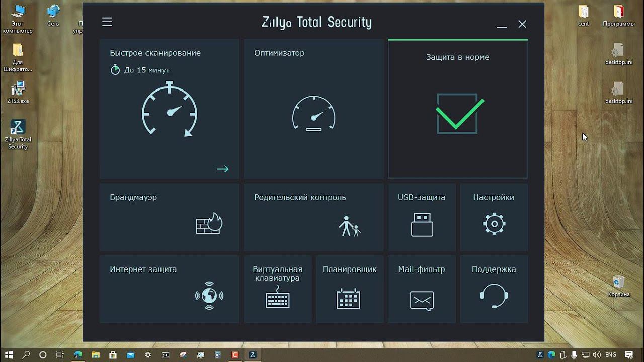Screen dimensions: 644x362
Task: Select the Сеть desktop icon
Action: (x=53, y=16)
